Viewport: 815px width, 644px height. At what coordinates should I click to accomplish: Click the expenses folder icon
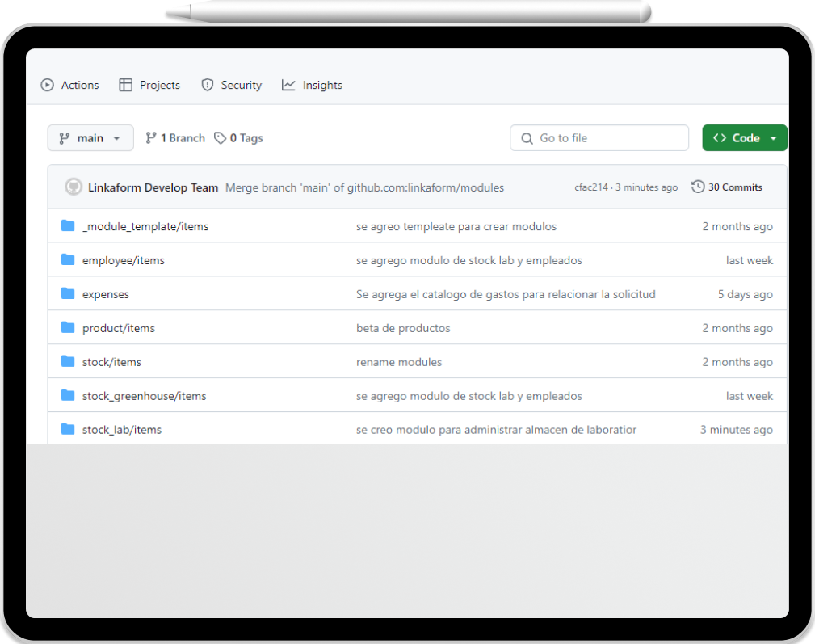pos(68,293)
